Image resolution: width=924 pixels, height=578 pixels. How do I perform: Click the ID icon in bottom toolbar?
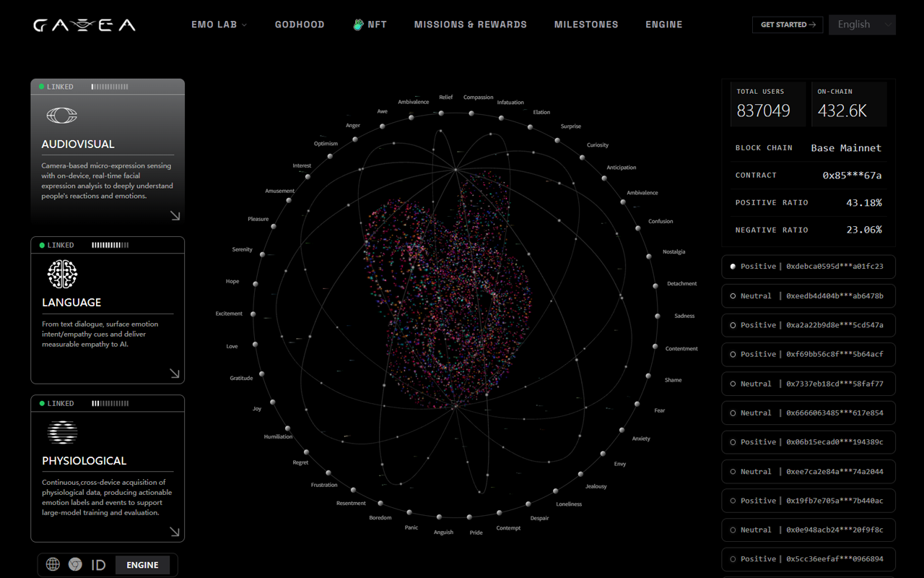coord(98,565)
